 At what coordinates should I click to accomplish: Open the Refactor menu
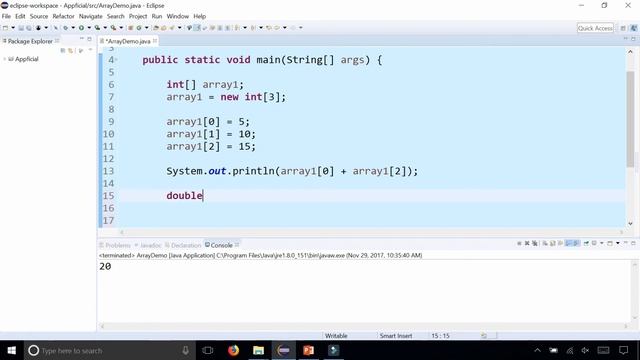click(63, 16)
